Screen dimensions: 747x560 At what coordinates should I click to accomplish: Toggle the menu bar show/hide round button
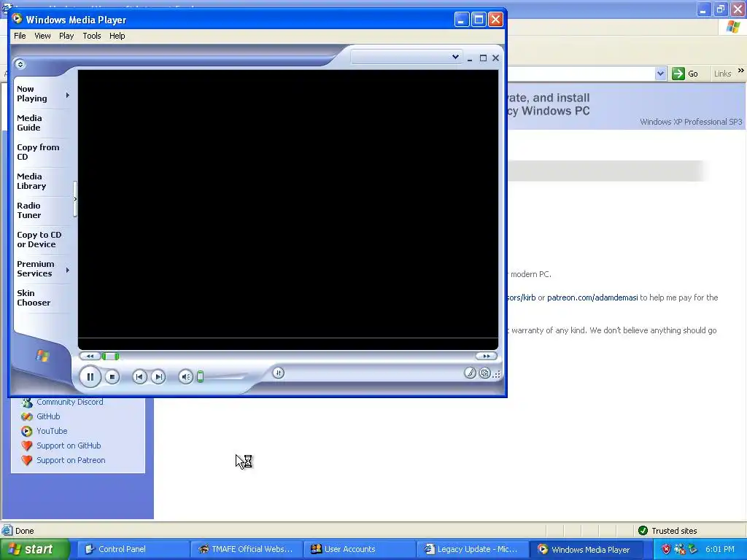[x=20, y=64]
